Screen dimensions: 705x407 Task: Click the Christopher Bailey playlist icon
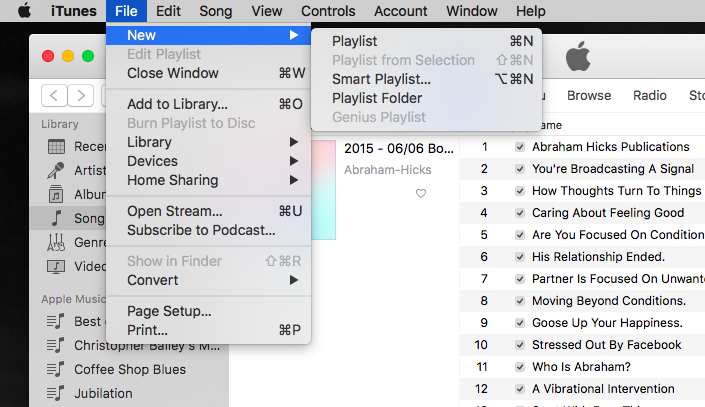pyautogui.click(x=56, y=345)
